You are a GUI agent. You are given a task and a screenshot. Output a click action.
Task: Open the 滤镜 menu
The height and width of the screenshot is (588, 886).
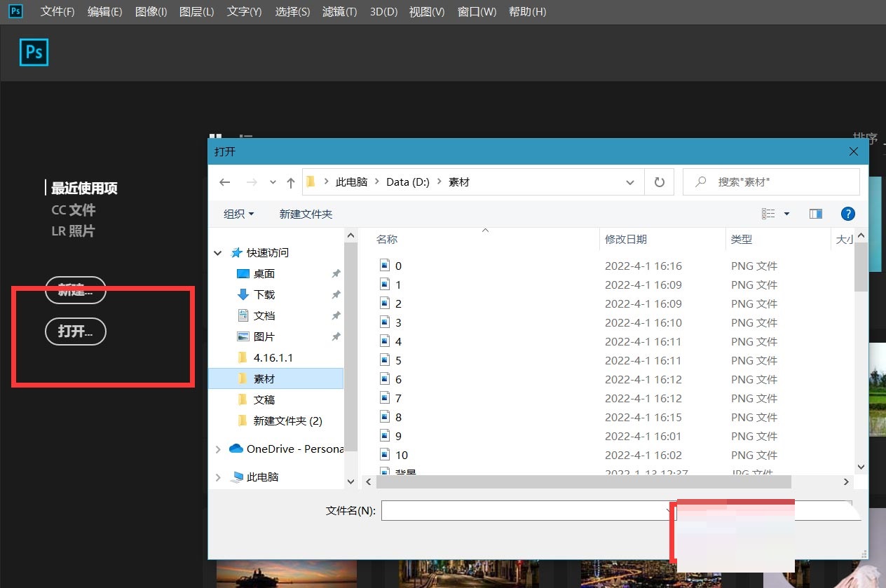tap(339, 11)
